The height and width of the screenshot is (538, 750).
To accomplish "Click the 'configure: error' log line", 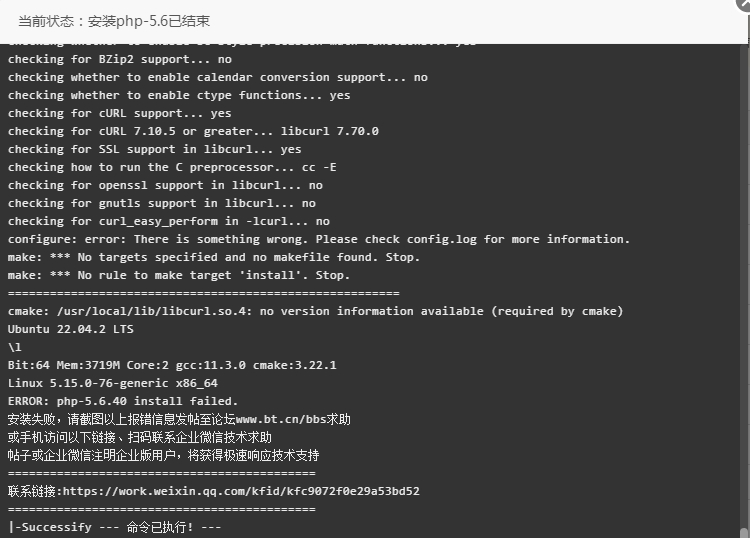I will click(319, 239).
